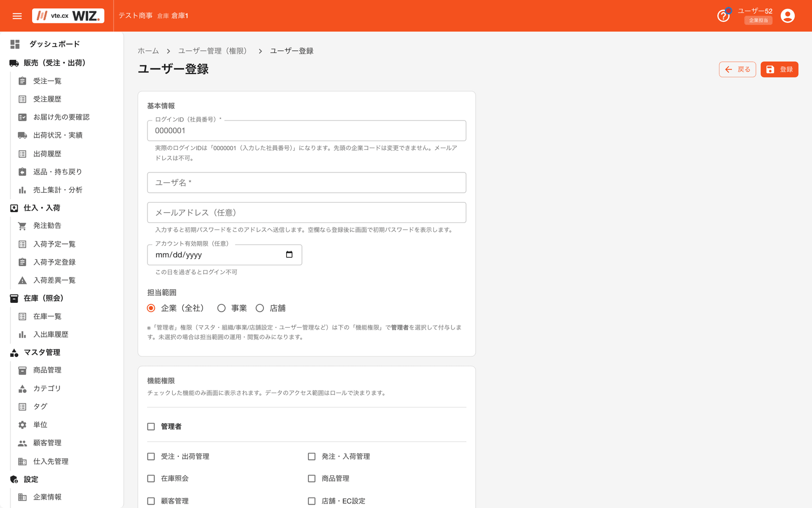Screen dimensions: 812x508
Task: Focus the メールアドレス（任意）field
Action: 306,213
